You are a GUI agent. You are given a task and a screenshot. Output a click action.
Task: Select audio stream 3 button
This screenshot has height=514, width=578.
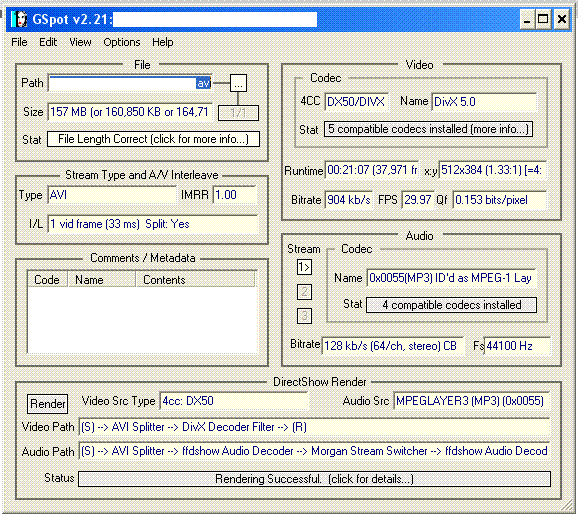304,316
